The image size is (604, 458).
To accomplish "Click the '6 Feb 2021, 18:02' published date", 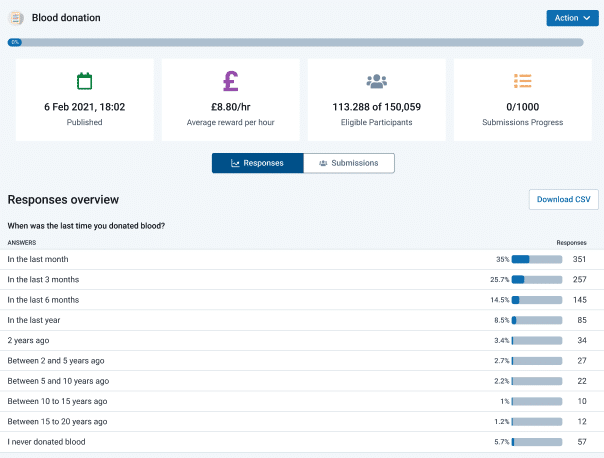I will pyautogui.click(x=84, y=107).
